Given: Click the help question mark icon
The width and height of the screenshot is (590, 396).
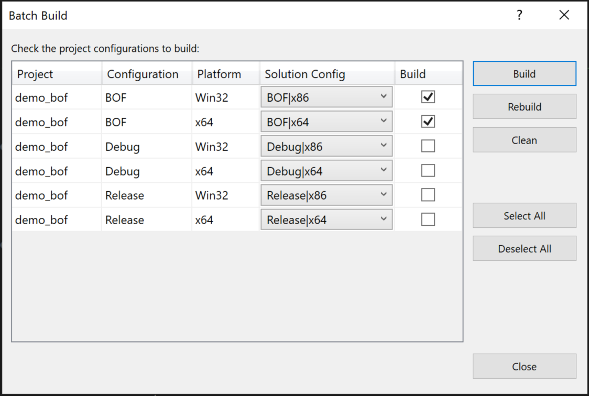Looking at the screenshot, I should point(519,15).
